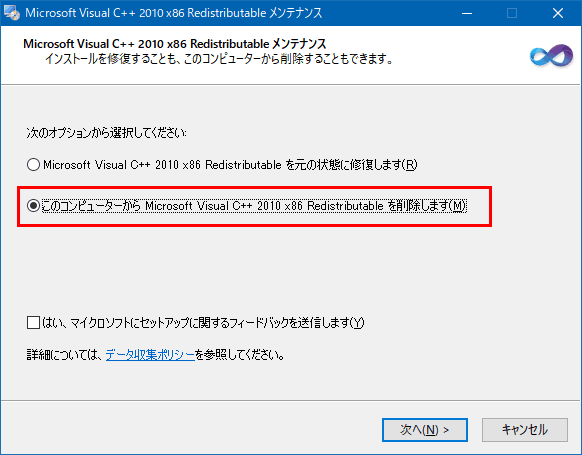Image resolution: width=582 pixels, height=455 pixels.
Task: Click the subtitle インストールを修復することも text
Action: pyautogui.click(x=219, y=59)
